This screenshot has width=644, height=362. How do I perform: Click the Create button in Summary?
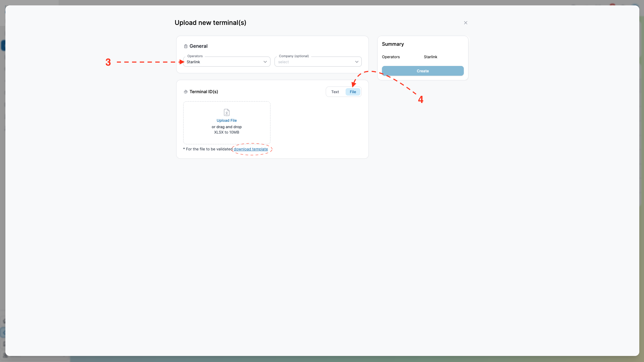423,71
